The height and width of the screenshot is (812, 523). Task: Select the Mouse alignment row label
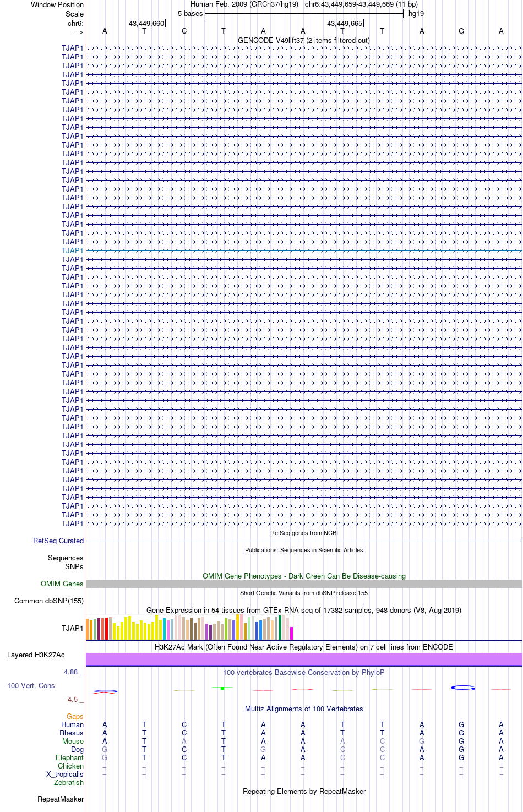click(x=73, y=742)
